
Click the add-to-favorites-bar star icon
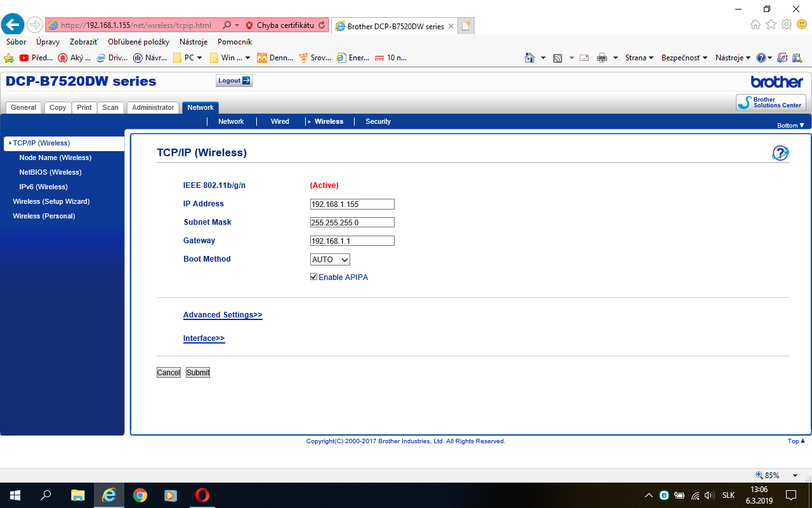9,58
